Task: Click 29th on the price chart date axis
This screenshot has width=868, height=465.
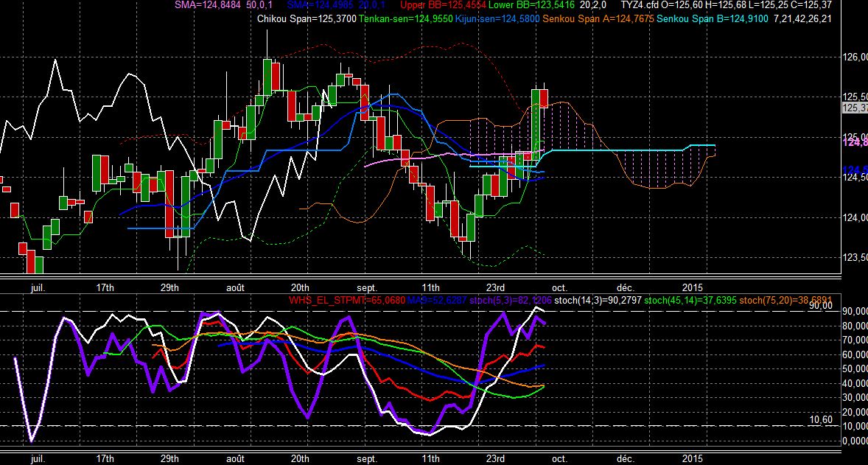Action: pos(170,287)
